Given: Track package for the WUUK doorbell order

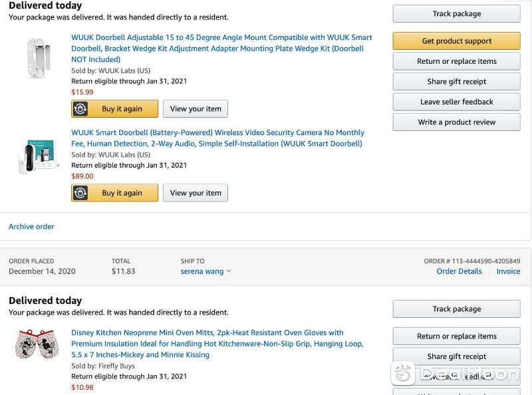Looking at the screenshot, I should point(456,14).
